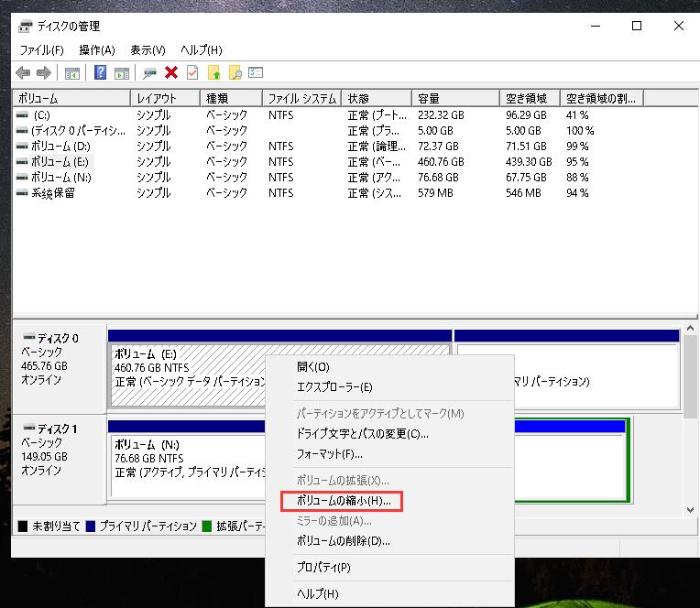Maximize the Disk Management window

637,26
